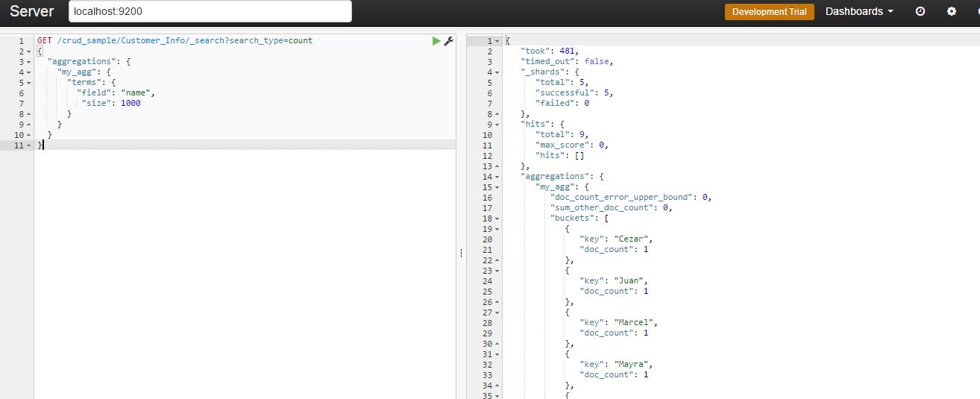Viewport: 980px width, 399px height.
Task: Collapse the "_shards" block in the response
Action: click(497, 72)
